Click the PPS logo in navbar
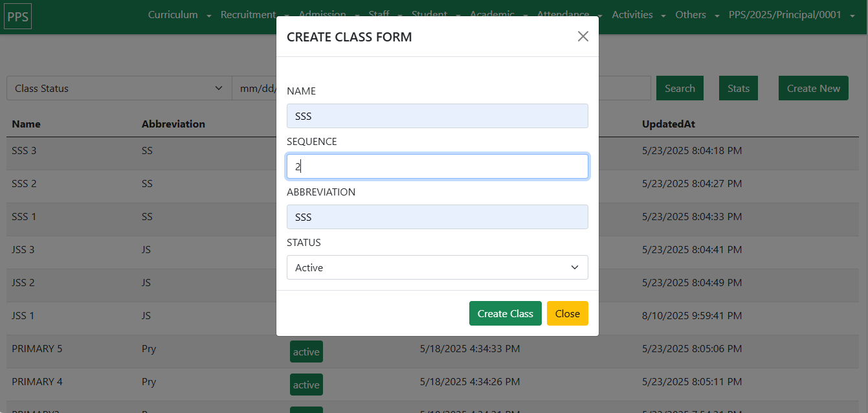The image size is (868, 413). coord(17,16)
